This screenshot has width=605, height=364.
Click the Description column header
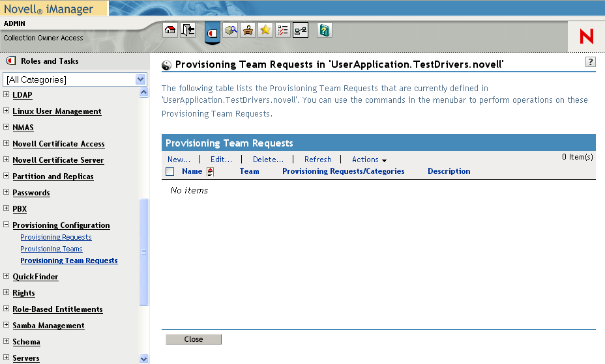pyautogui.click(x=449, y=171)
